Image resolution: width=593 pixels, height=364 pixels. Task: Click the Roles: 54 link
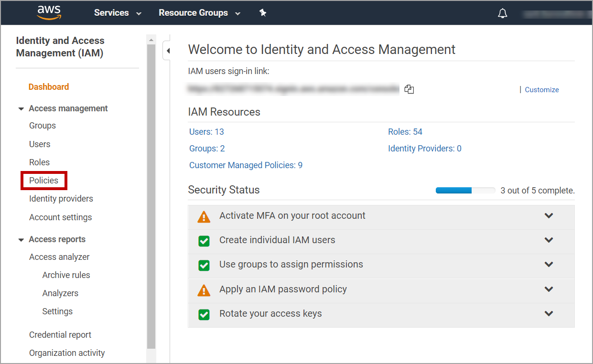(405, 132)
